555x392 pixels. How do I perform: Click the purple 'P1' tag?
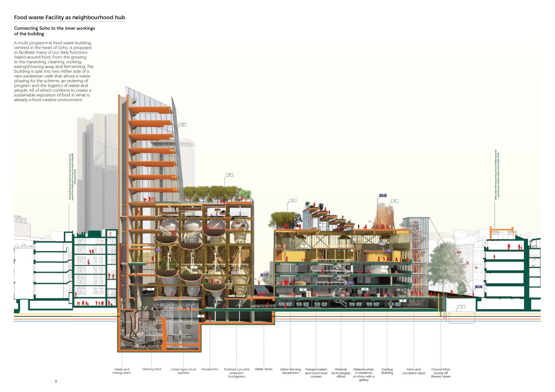350,283
